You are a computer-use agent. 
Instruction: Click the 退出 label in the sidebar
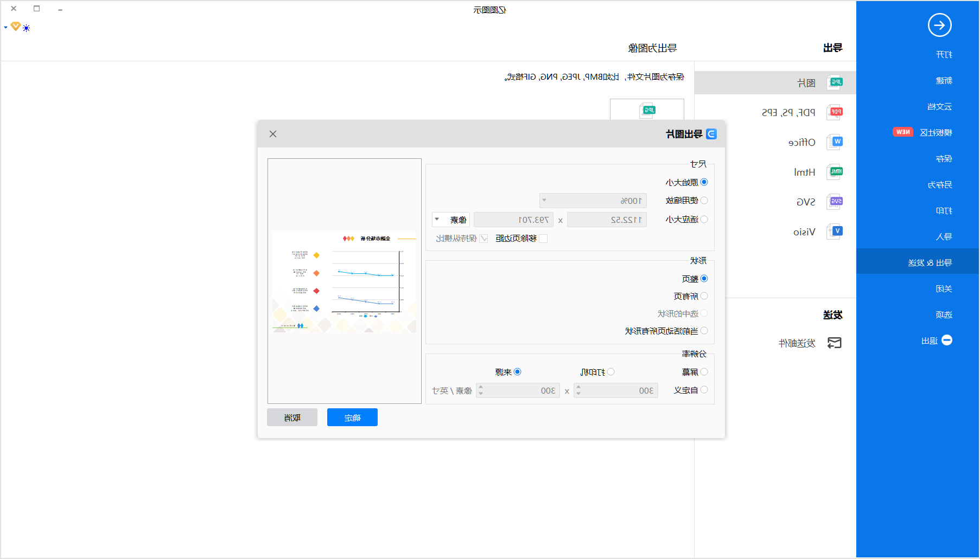(930, 341)
